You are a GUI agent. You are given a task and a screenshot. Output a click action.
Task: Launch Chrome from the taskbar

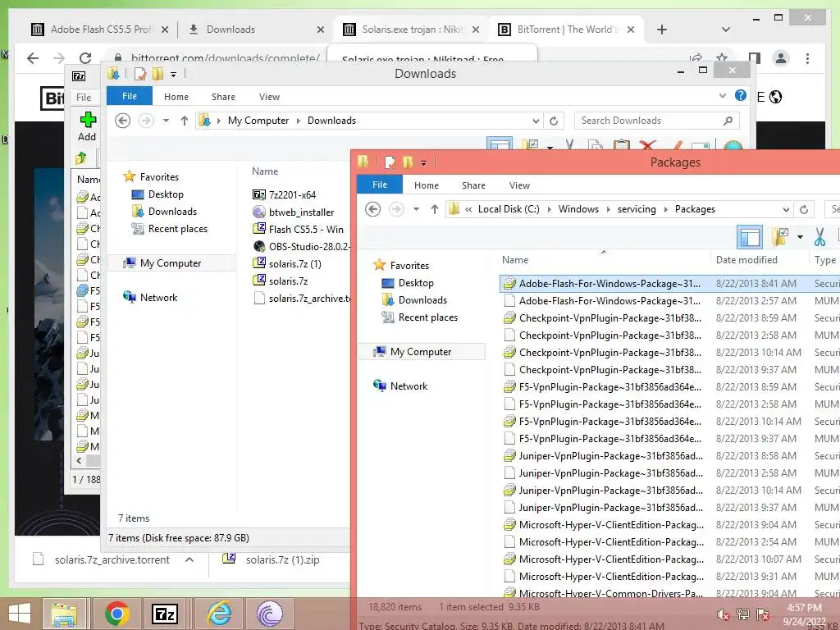coord(116,614)
